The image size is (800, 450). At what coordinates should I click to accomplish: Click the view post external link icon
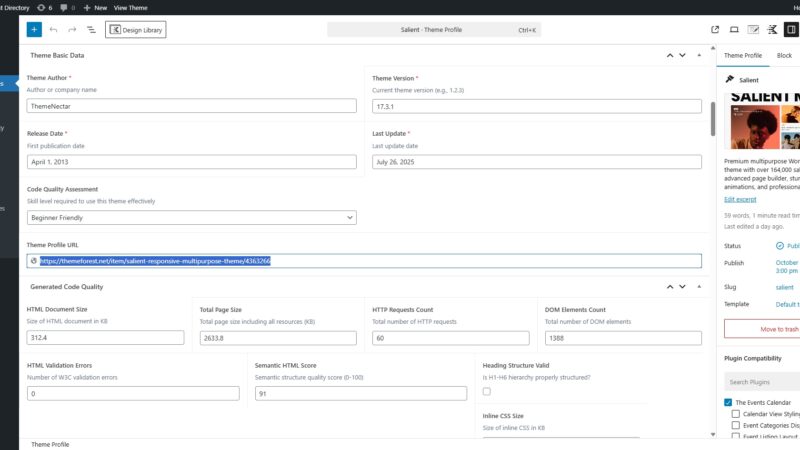(715, 30)
